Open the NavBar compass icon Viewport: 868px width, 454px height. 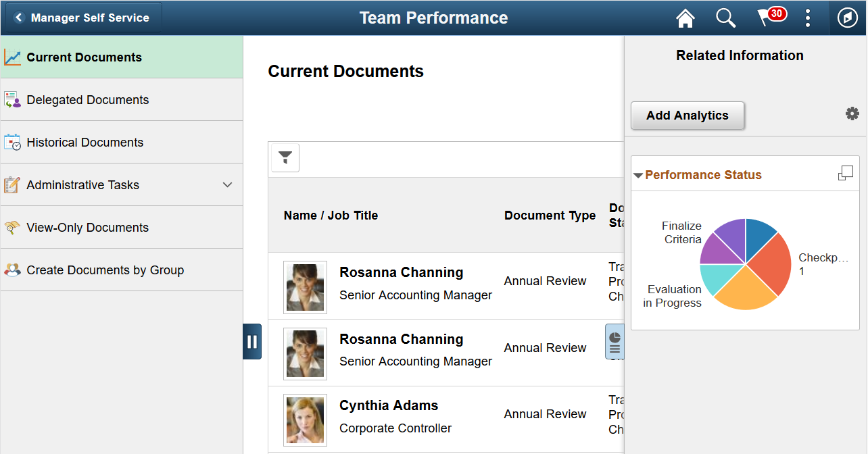[x=847, y=18]
